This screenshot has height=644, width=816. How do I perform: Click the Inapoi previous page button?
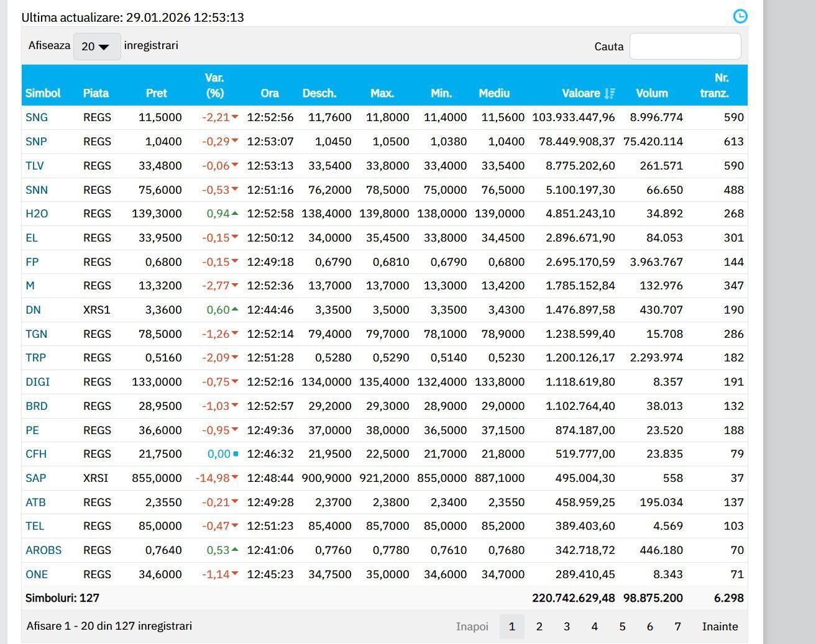point(472,627)
